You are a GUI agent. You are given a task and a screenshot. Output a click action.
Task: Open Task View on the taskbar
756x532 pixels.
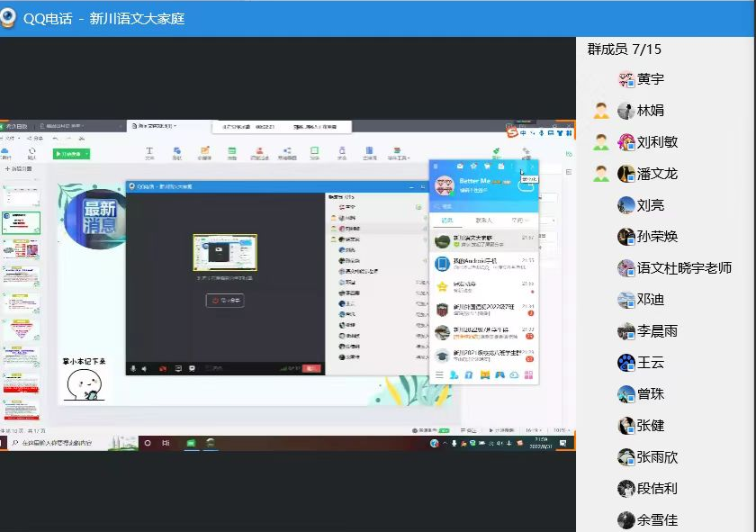(166, 443)
